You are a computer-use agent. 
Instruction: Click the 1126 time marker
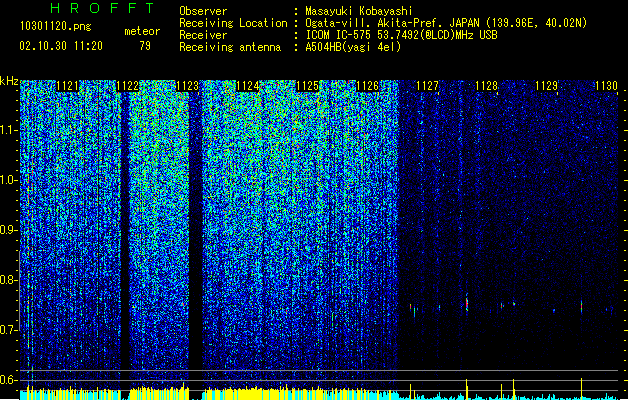[367, 86]
